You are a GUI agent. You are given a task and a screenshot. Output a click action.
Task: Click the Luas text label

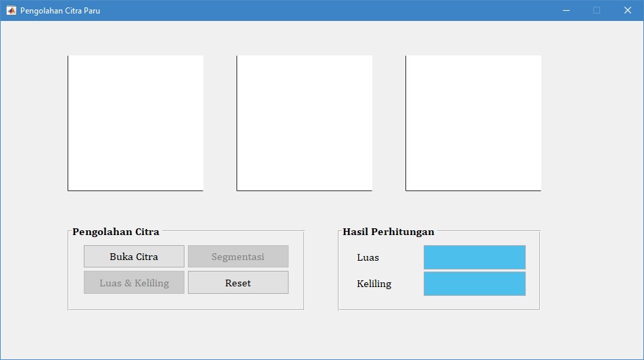click(x=368, y=257)
